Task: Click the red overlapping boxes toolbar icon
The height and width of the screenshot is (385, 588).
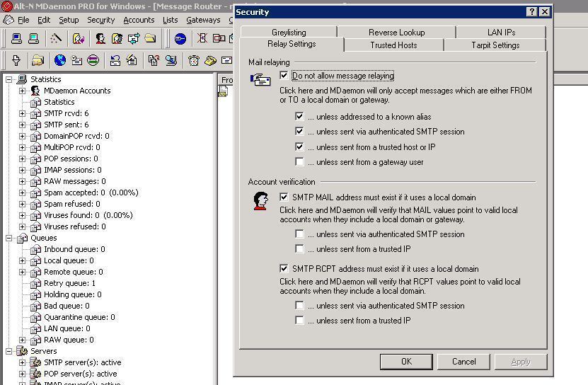Action: click(x=219, y=38)
